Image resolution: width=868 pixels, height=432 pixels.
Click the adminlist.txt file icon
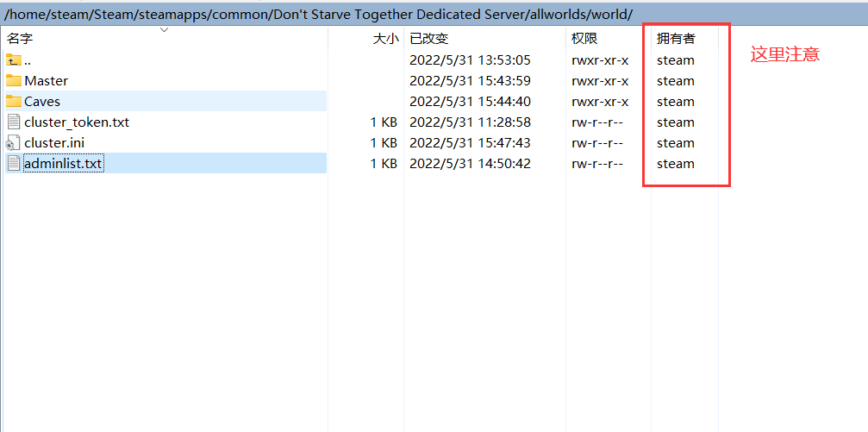(14, 163)
